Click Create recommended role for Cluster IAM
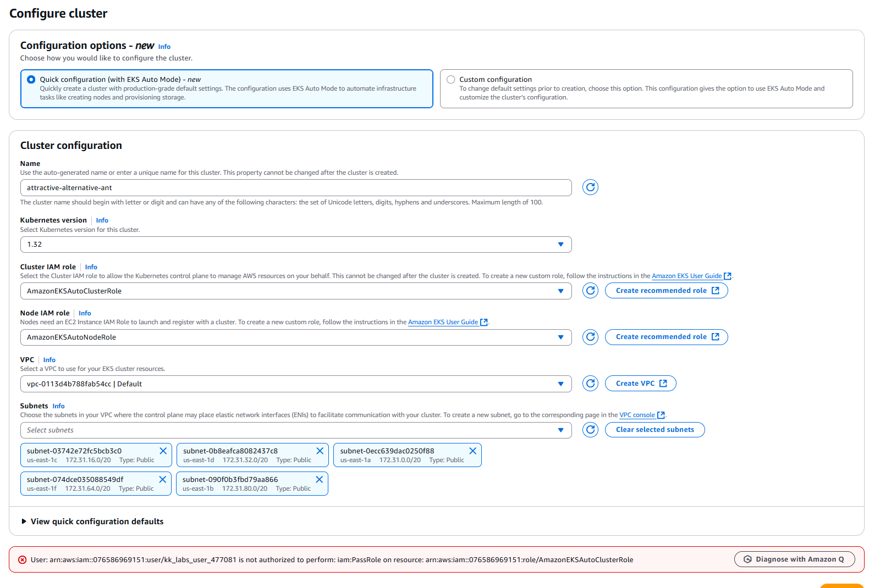This screenshot has height=588, width=880. tap(667, 291)
